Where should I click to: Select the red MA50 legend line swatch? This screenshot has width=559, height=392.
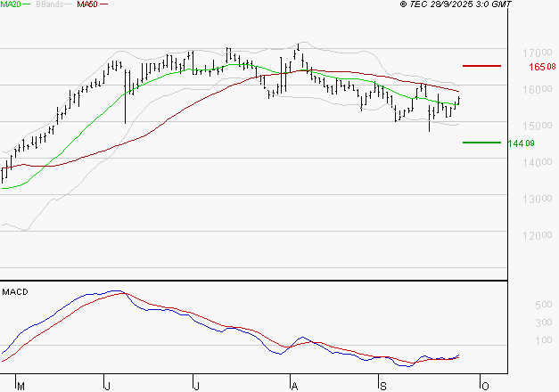coord(103,4)
